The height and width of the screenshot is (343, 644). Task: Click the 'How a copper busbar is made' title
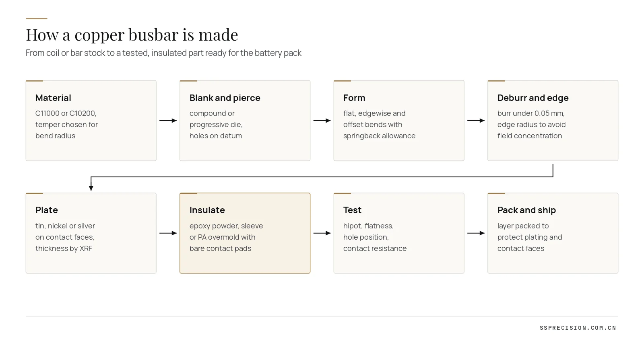[x=132, y=35]
